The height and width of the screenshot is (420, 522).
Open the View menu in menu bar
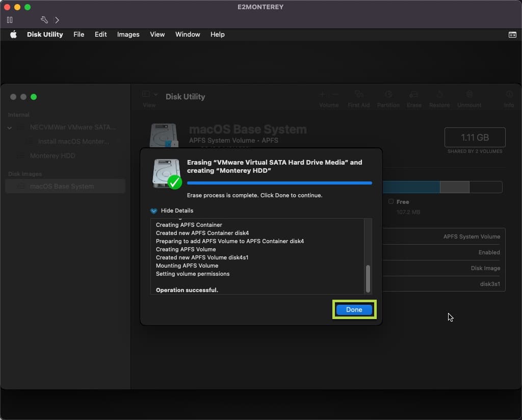157,35
